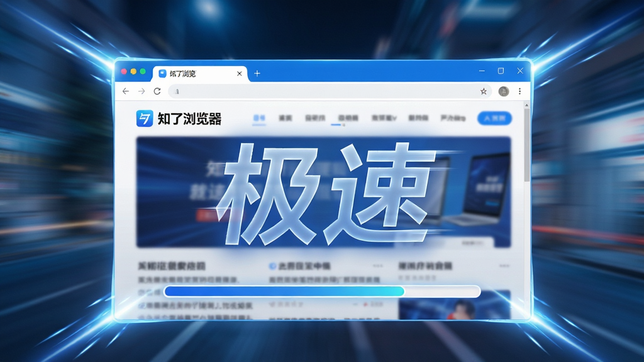Click the green traffic-light window dot

(143, 72)
